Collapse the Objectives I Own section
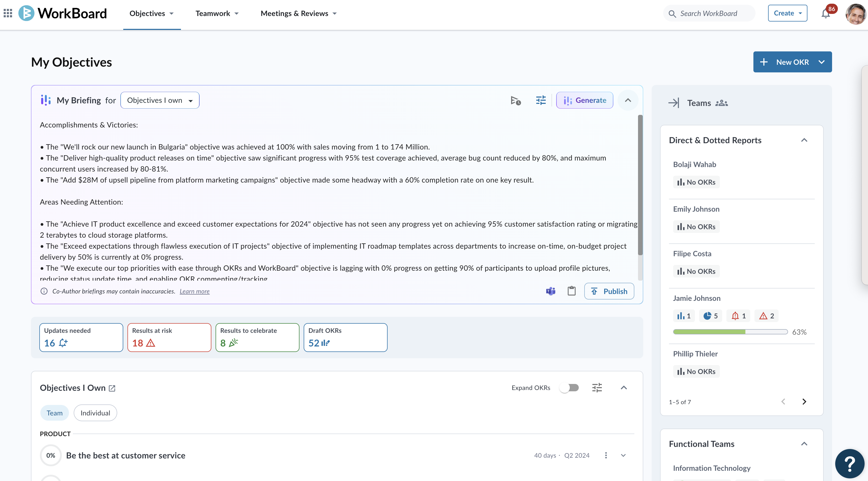 coord(623,388)
